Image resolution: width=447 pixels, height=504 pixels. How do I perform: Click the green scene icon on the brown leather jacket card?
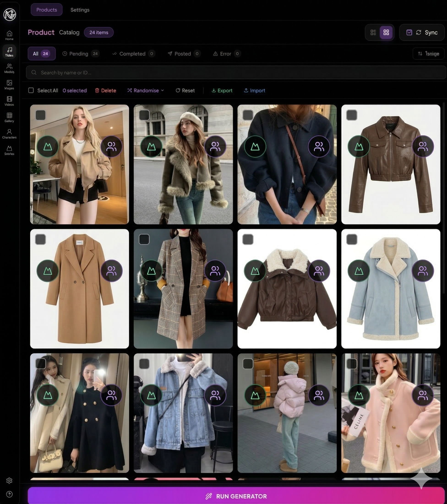(x=359, y=146)
